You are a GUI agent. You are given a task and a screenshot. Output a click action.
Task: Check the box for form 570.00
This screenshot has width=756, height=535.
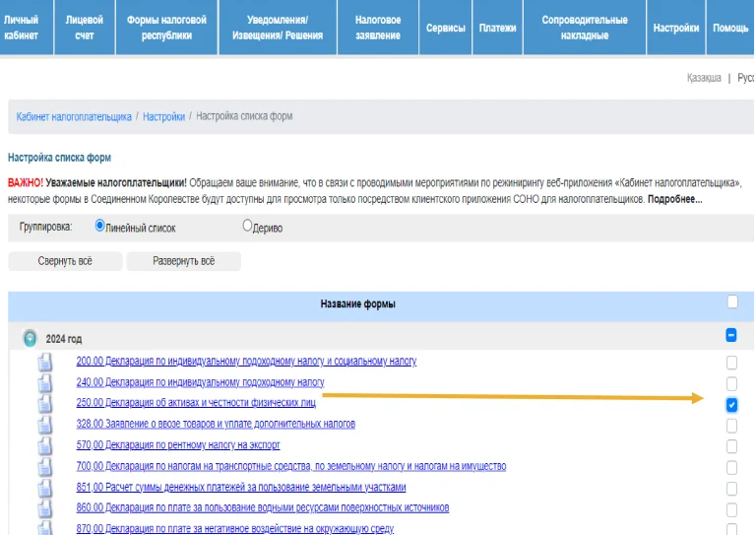[x=732, y=446]
